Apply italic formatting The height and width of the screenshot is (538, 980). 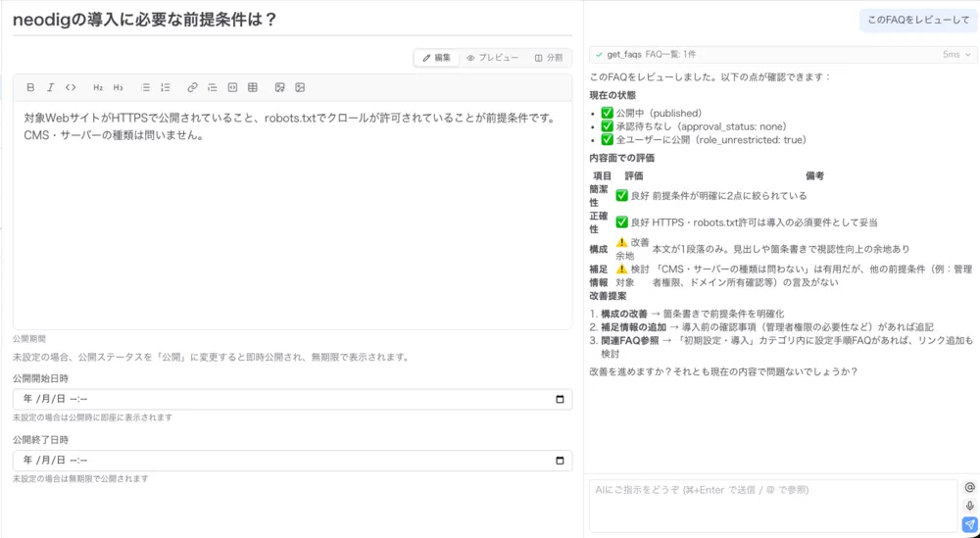click(51, 87)
